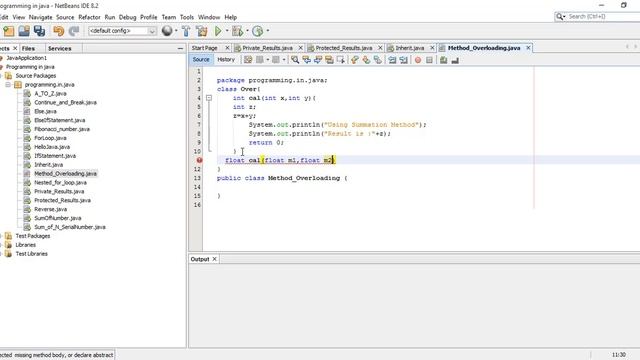This screenshot has height=360, width=640.
Task: Open the Debug menu
Action: click(x=127, y=17)
